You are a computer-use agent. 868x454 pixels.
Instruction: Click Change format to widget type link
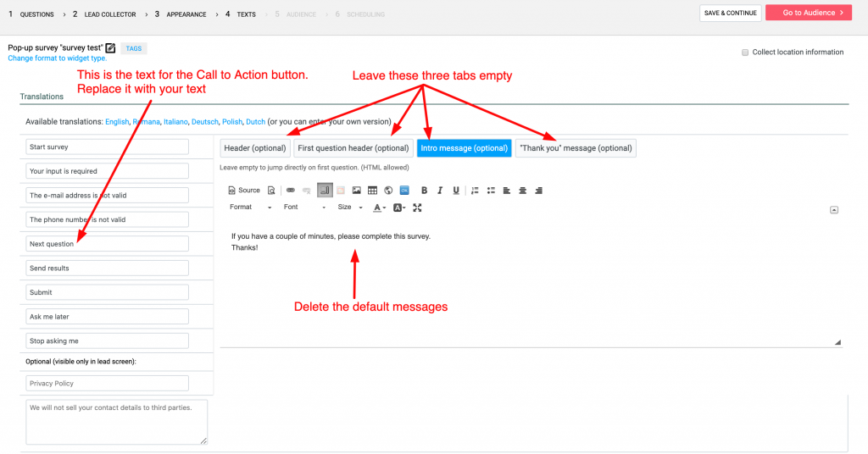coord(57,58)
